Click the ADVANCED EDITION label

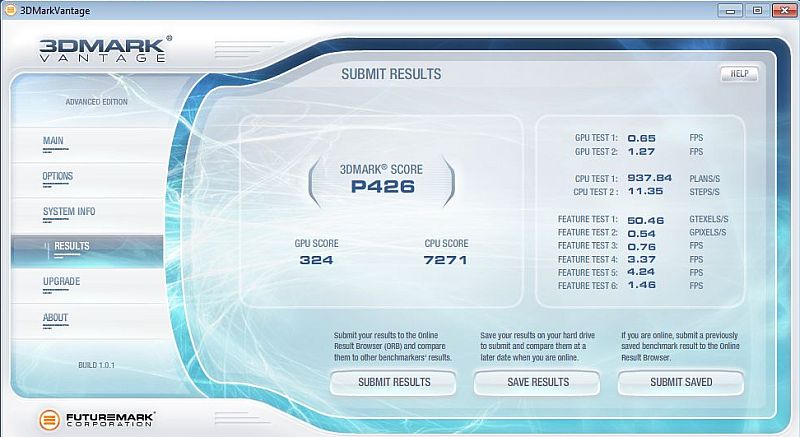coord(96,102)
